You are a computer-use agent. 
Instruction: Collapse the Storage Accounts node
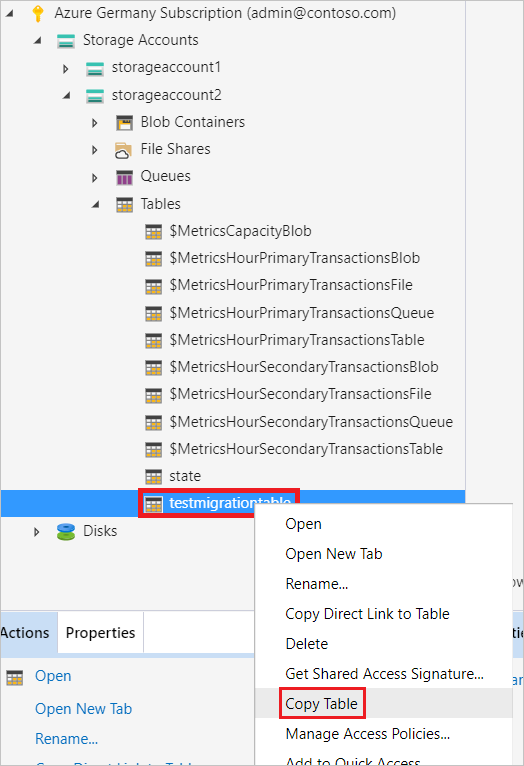pyautogui.click(x=38, y=41)
